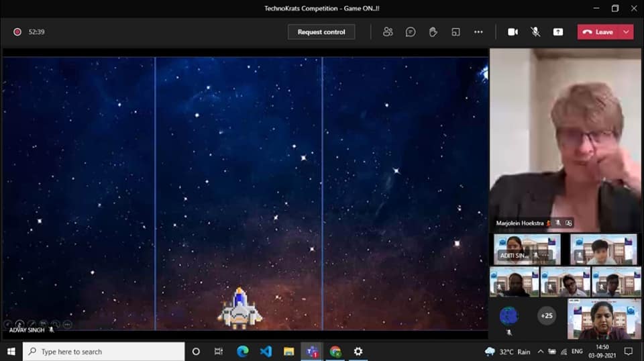This screenshot has width=644, height=361.
Task: Unmute the microphone
Action: point(535,32)
